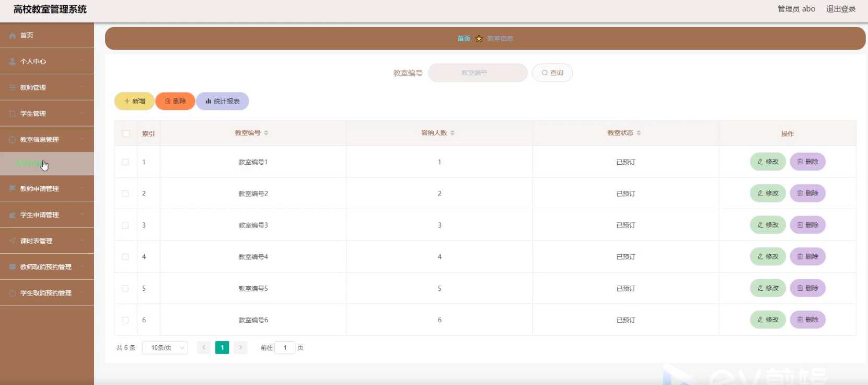The width and height of the screenshot is (868, 385).
Task: Expand 教师取消预约管理 menu chevron
Action: pyautogui.click(x=82, y=267)
